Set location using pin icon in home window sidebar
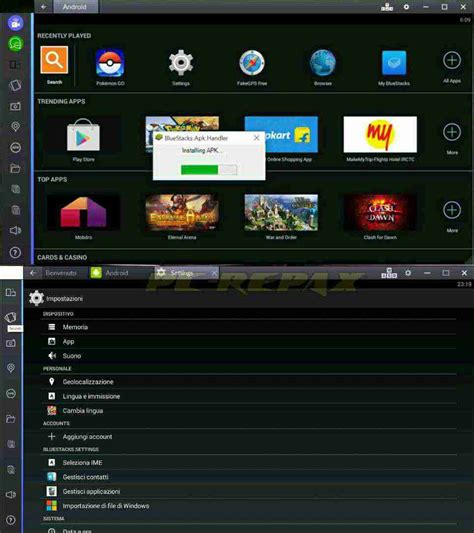474x533 pixels. coord(15,126)
